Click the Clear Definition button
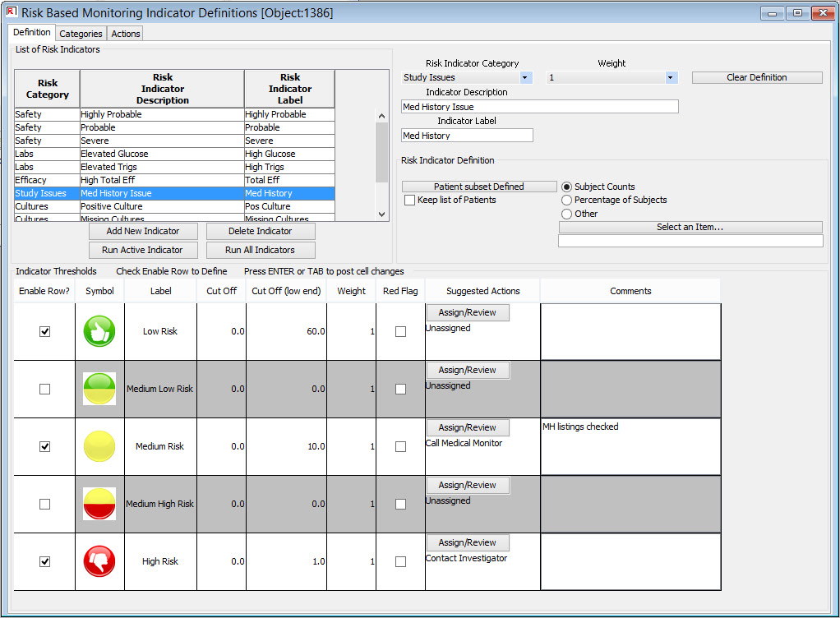 (757, 77)
